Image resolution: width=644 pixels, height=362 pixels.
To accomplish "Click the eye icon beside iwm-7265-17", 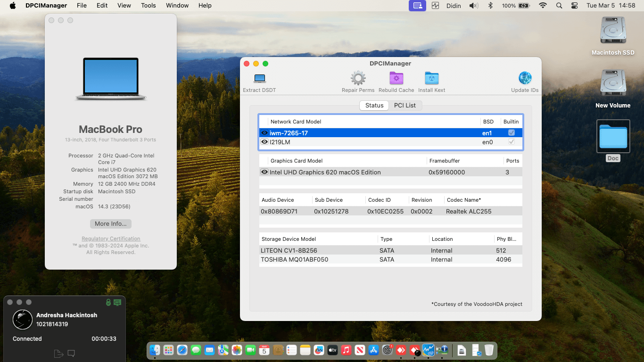I will pos(264,133).
